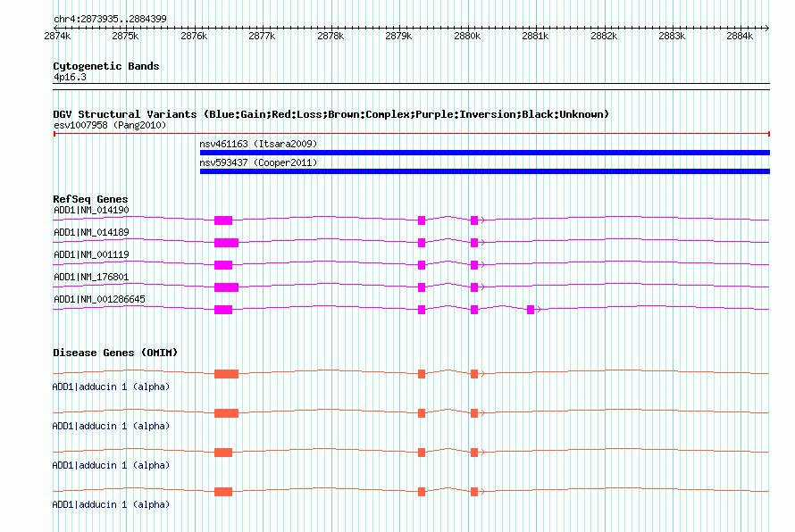The height and width of the screenshot is (532, 795).
Task: Click the widest orange exon of the top OMIM gene
Action: (226, 374)
